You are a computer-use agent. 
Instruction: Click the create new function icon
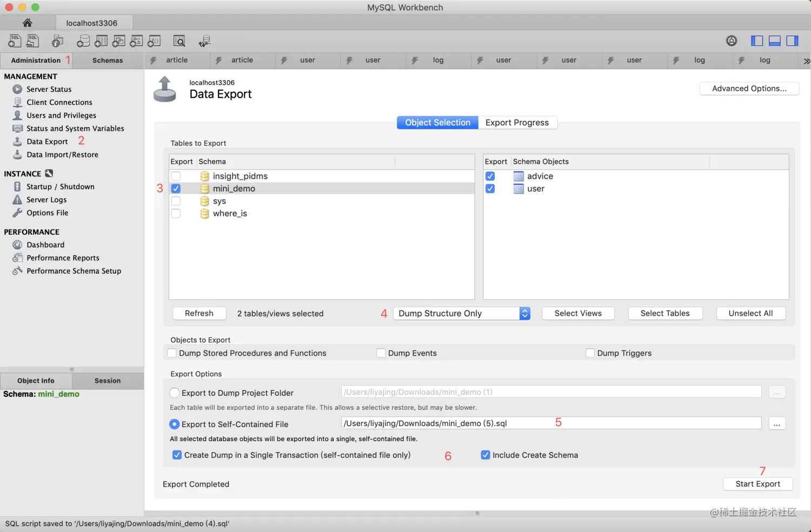click(154, 41)
